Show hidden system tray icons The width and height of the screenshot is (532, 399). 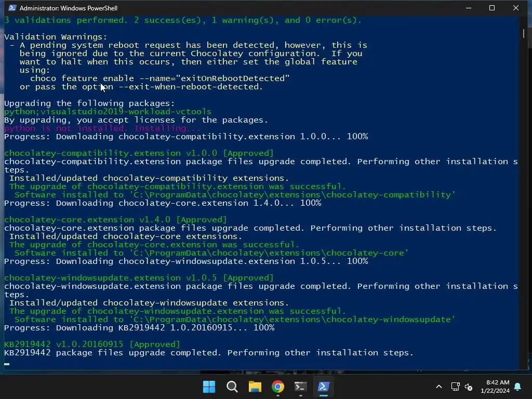click(438, 387)
